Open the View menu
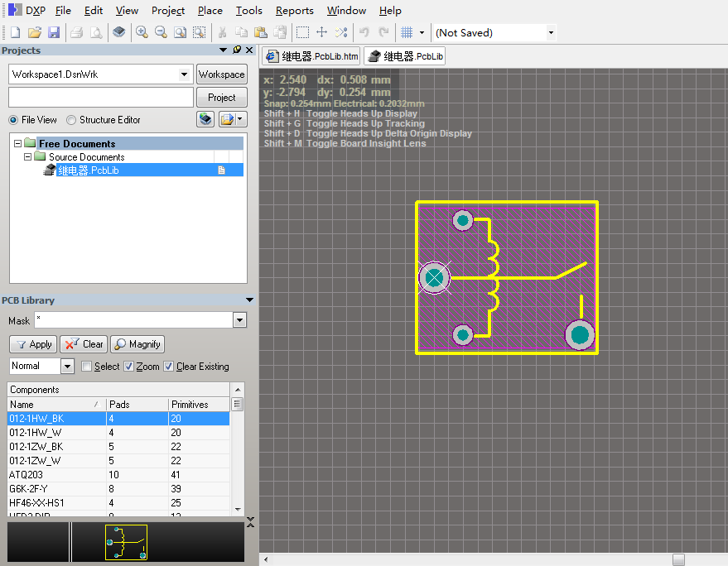The width and height of the screenshot is (728, 566). coord(127,10)
